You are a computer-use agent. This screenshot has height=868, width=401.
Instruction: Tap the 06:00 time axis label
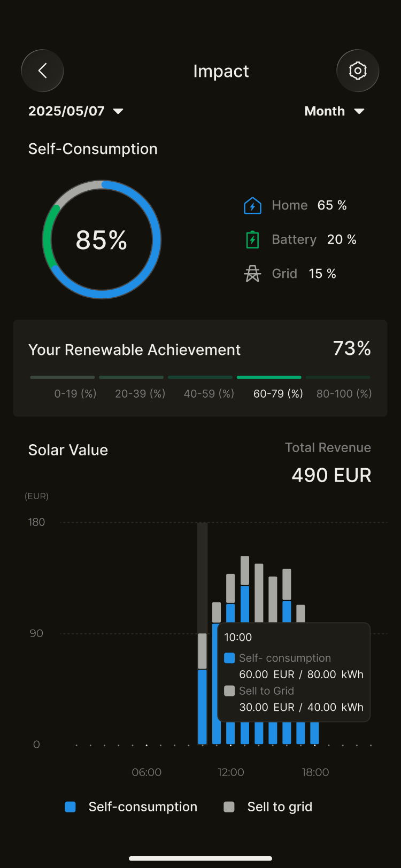coord(146,772)
